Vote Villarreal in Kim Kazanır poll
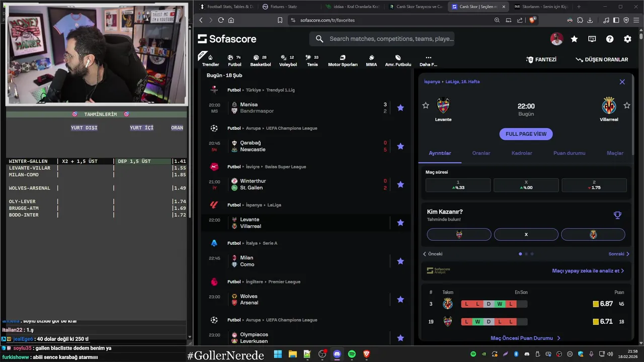This screenshot has height=362, width=644. 593,234
